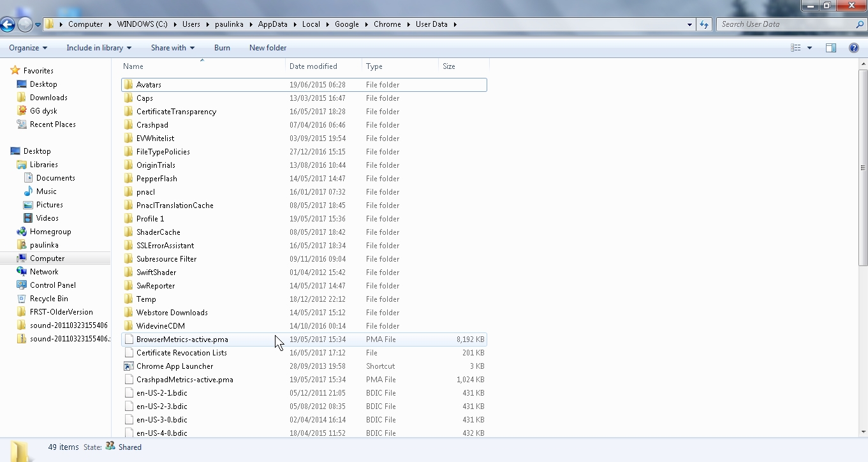Screen dimensions: 868x462
Task: Select the WidevineCDM folder icon
Action: click(128, 326)
